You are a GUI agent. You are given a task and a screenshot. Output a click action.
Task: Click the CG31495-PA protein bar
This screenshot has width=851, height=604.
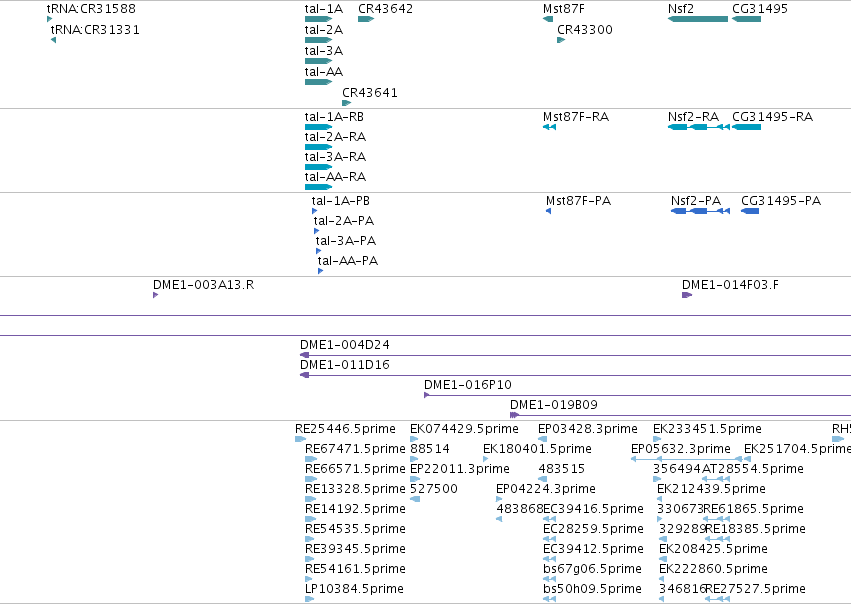point(750,211)
